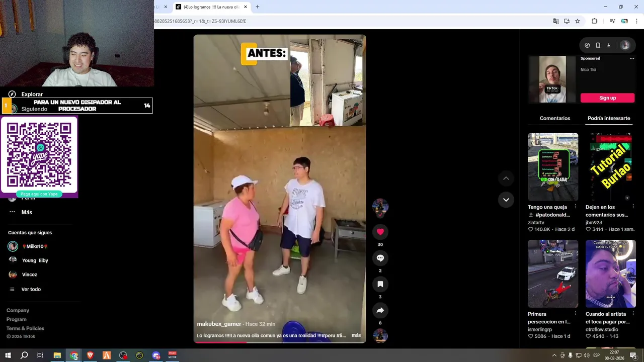The image size is (644, 362).
Task: Open the profile avatar in top-right pill
Action: pyautogui.click(x=625, y=45)
